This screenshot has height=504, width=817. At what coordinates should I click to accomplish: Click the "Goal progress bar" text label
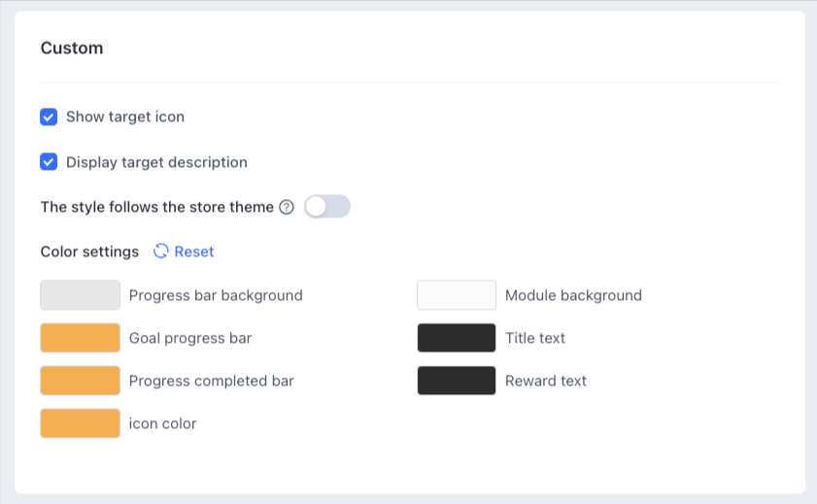click(x=190, y=338)
